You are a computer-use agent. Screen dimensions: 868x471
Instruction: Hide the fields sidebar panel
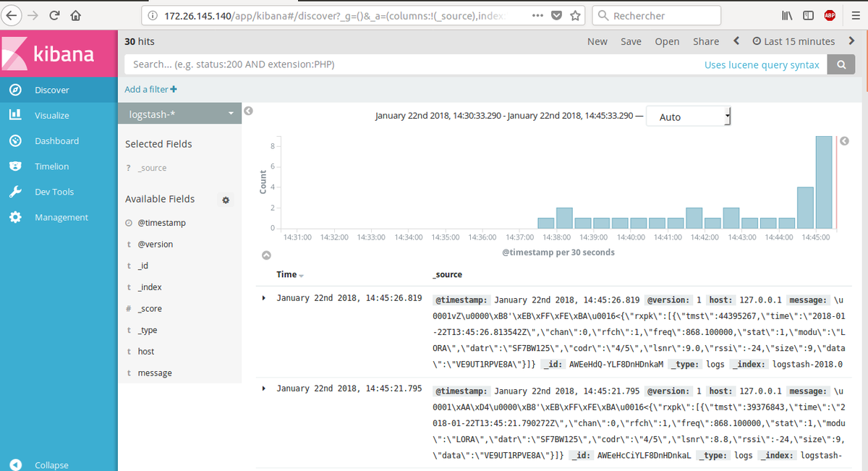[248, 111]
